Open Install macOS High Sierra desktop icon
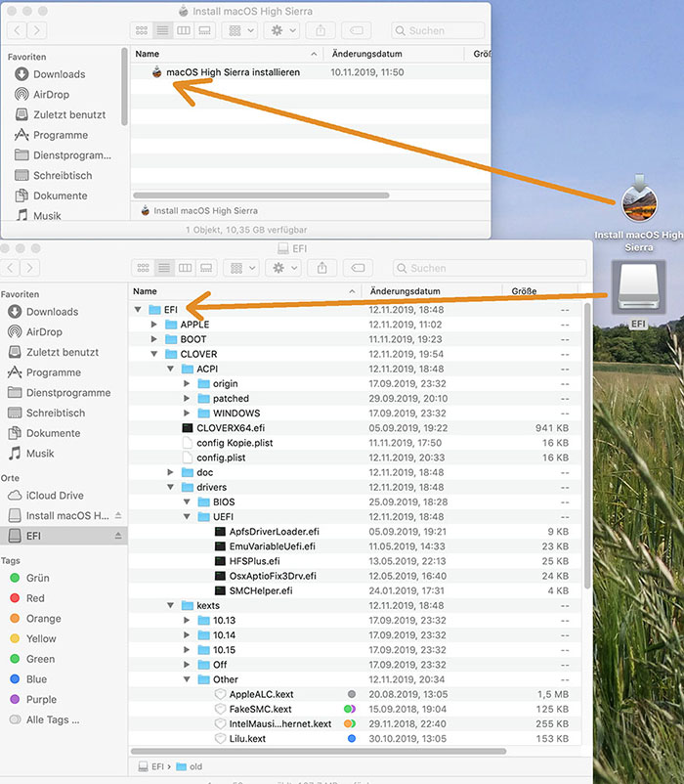The height and width of the screenshot is (784, 684). click(639, 201)
